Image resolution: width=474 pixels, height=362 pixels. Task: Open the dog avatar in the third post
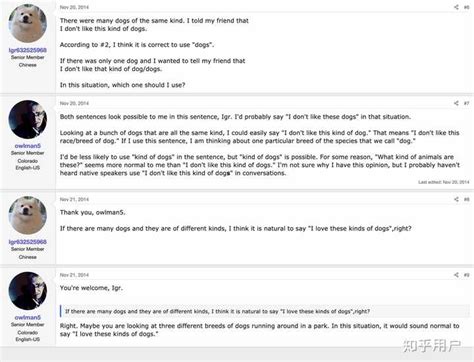tap(28, 215)
